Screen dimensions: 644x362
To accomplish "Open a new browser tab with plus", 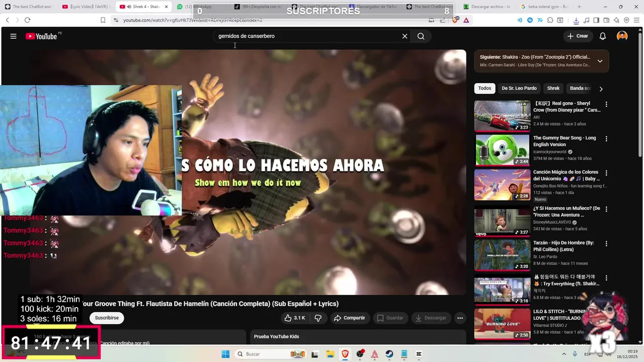I will coord(579,7).
